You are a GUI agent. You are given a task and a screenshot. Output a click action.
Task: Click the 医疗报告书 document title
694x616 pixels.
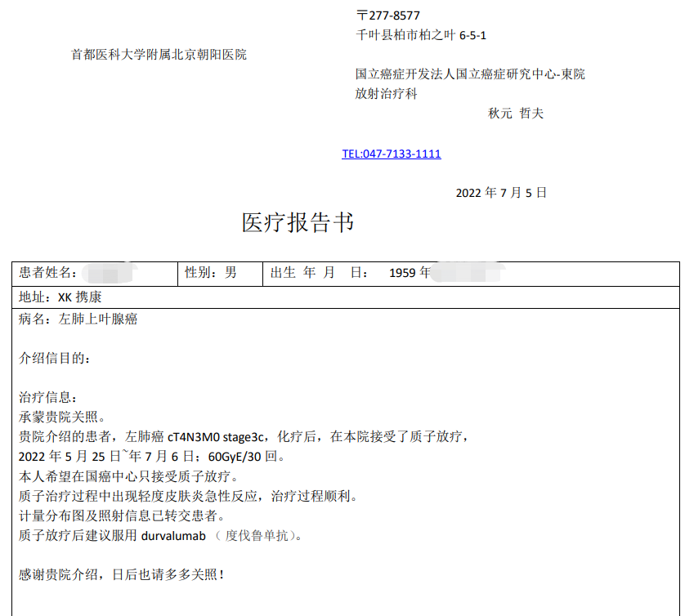click(298, 222)
